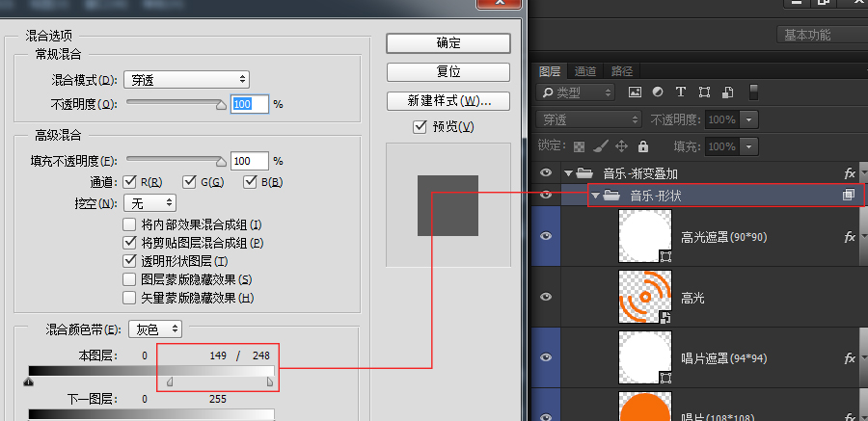This screenshot has height=421, width=868.
Task: Click the 新建样式(W)... button
Action: pyautogui.click(x=448, y=101)
